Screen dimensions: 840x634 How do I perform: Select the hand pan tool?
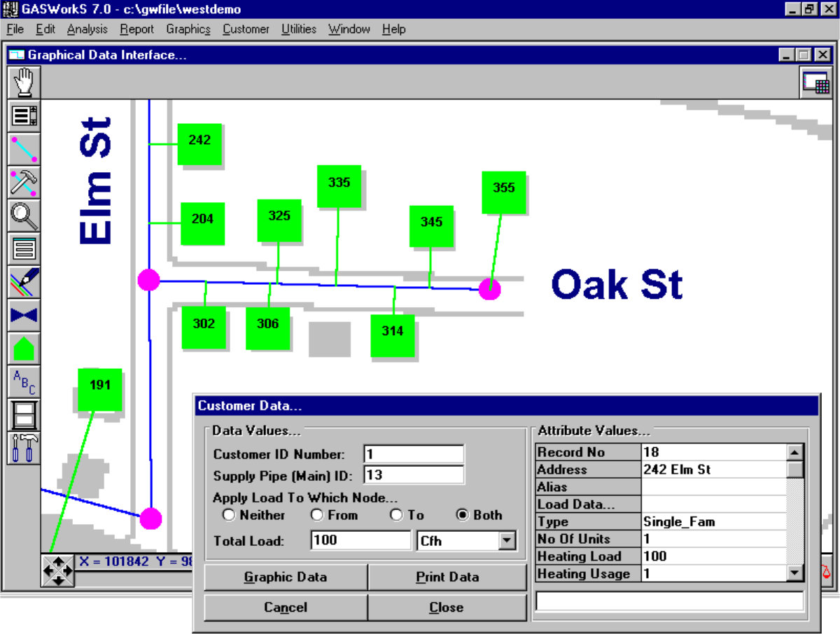click(x=24, y=83)
